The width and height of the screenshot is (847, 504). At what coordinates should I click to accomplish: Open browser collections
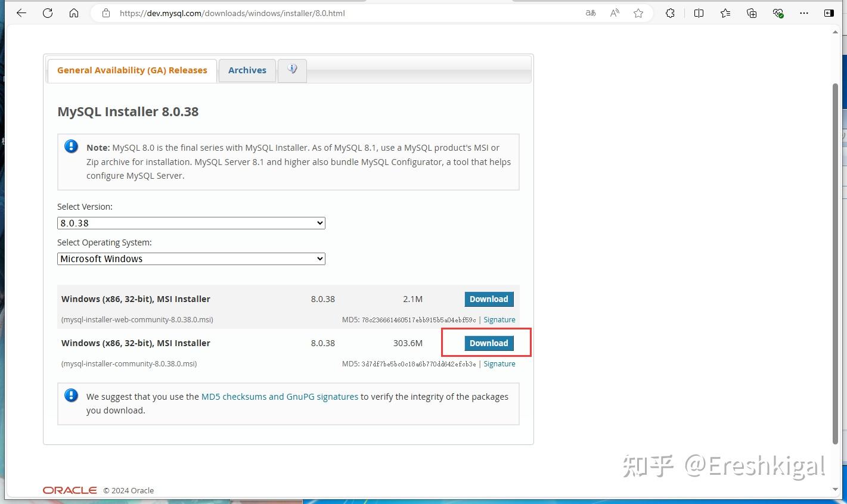click(752, 13)
